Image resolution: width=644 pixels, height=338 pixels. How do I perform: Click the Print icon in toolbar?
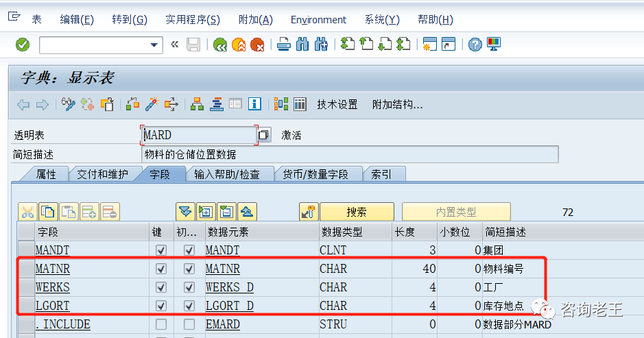pyautogui.click(x=284, y=45)
